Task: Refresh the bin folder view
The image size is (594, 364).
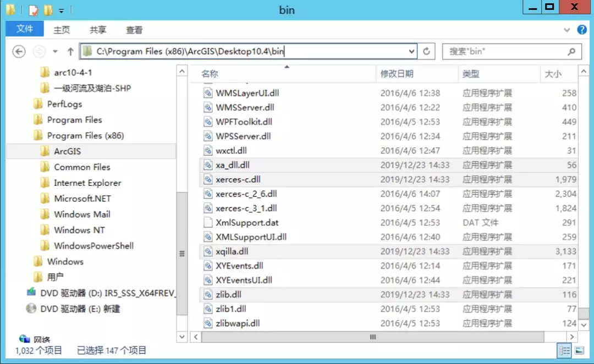Action: pos(427,51)
